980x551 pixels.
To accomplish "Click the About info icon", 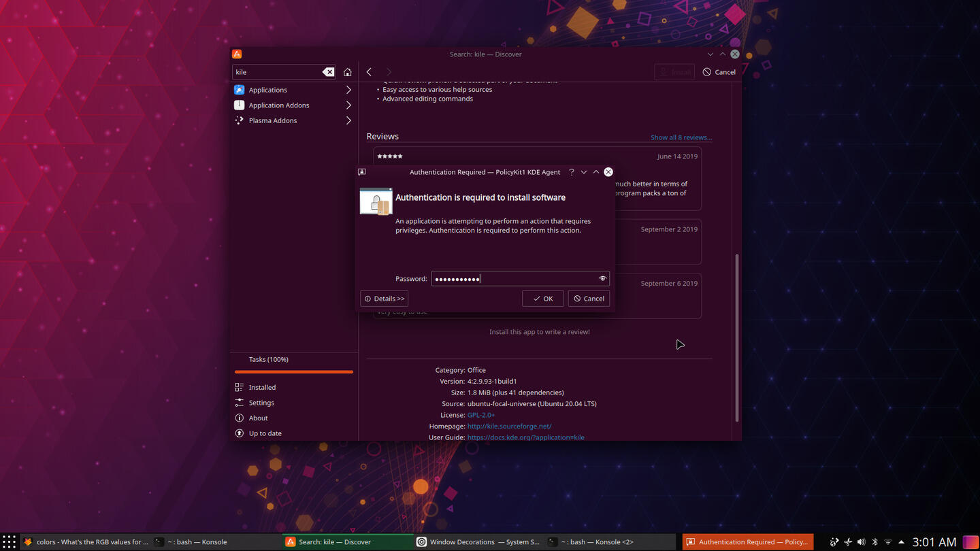I will coord(240,418).
